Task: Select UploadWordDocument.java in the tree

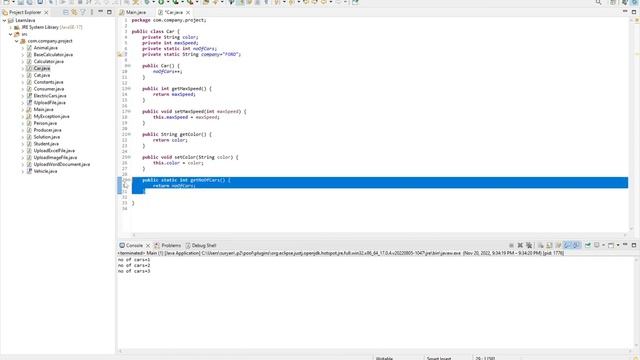Action: tap(62, 164)
